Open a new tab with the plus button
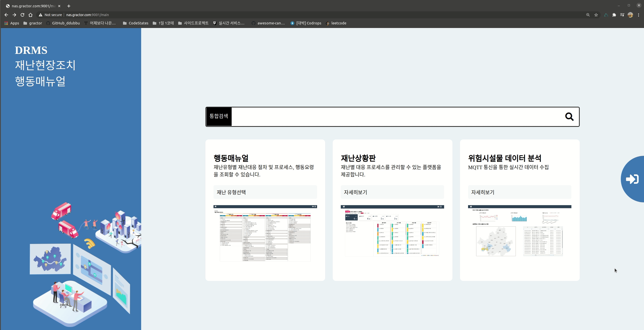 (x=69, y=6)
